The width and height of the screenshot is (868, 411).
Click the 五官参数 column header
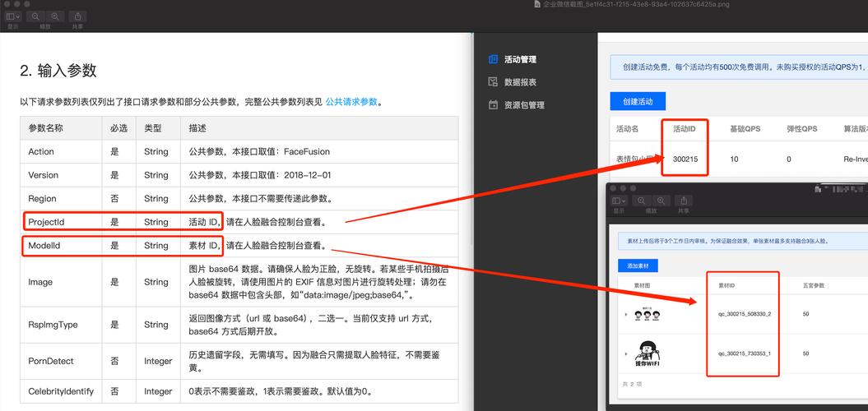[813, 285]
